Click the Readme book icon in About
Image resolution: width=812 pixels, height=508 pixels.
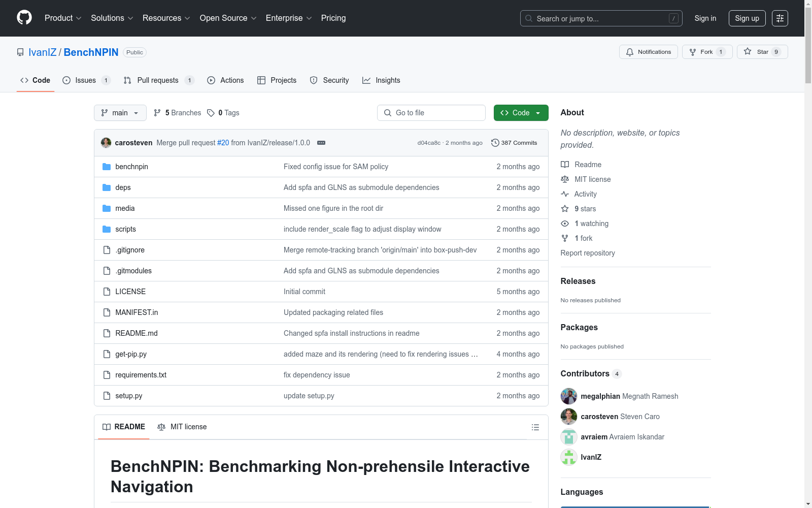click(x=565, y=165)
